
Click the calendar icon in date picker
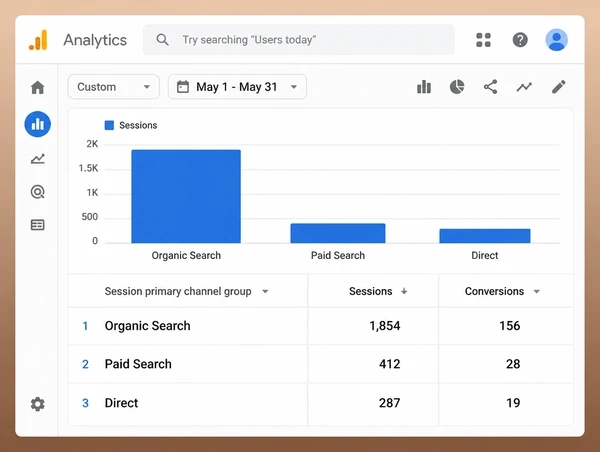click(183, 87)
